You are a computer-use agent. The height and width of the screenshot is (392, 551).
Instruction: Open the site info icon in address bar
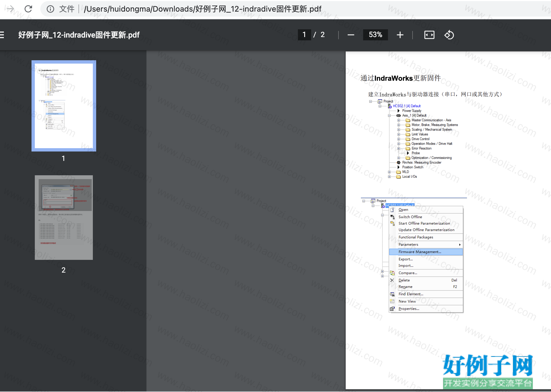click(50, 9)
